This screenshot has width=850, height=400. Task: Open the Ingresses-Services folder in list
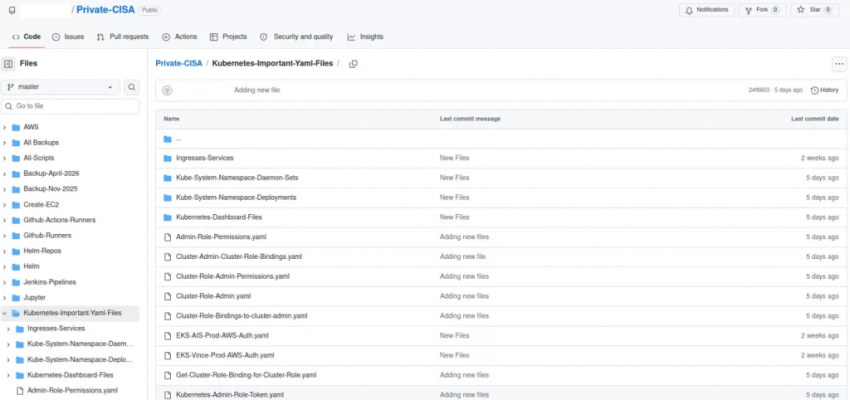pos(205,158)
